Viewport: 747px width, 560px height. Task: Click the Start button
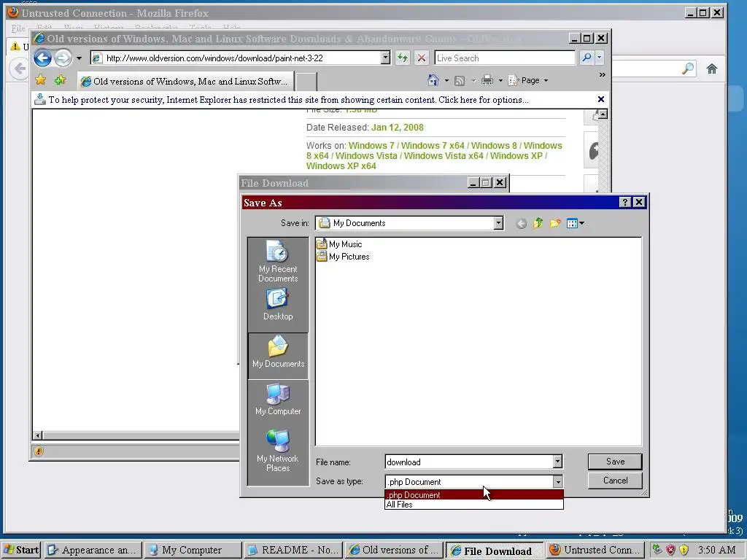(x=21, y=550)
